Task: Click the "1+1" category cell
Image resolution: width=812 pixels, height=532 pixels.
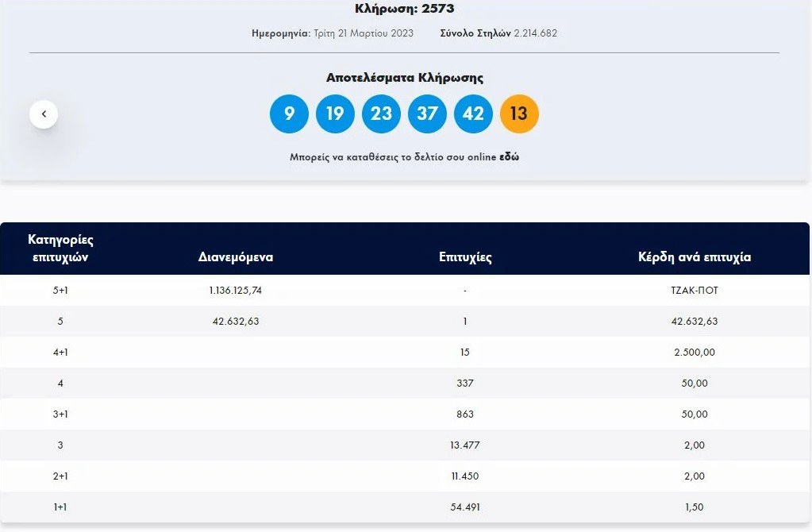Action: tap(60, 507)
